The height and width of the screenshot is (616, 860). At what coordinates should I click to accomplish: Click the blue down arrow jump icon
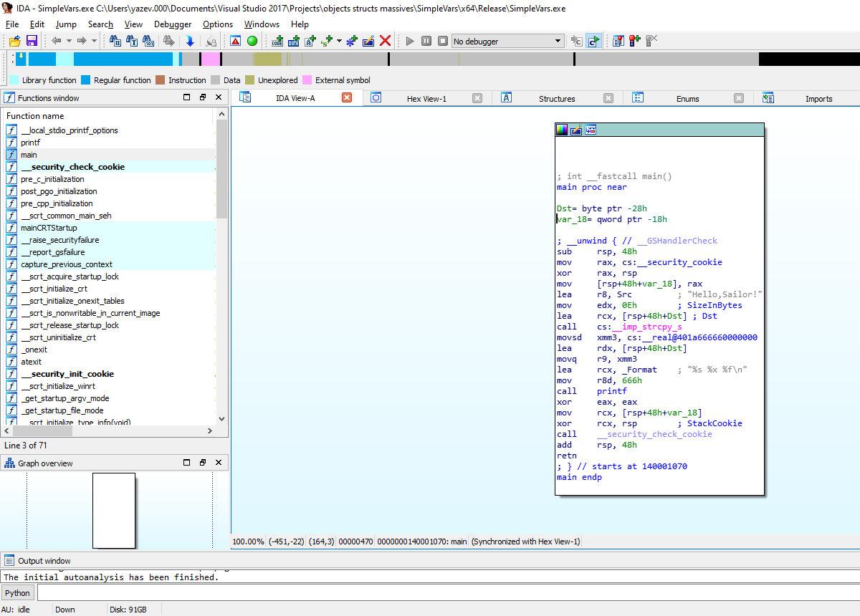pyautogui.click(x=190, y=42)
